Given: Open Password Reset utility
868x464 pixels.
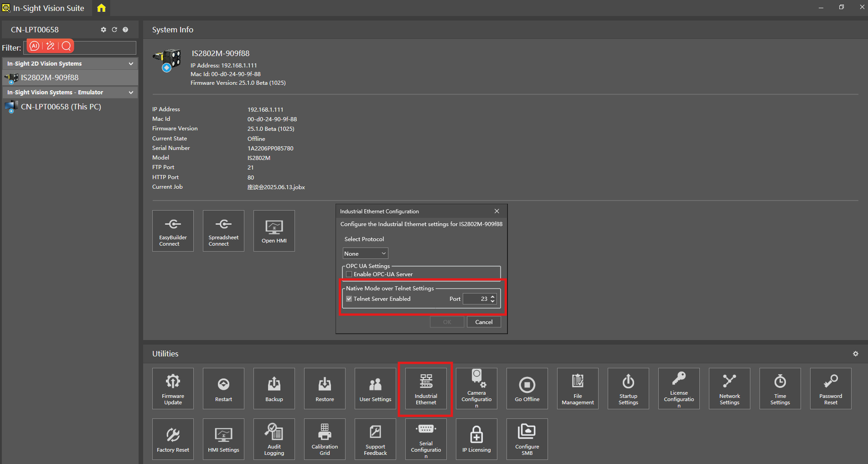Looking at the screenshot, I should [831, 388].
